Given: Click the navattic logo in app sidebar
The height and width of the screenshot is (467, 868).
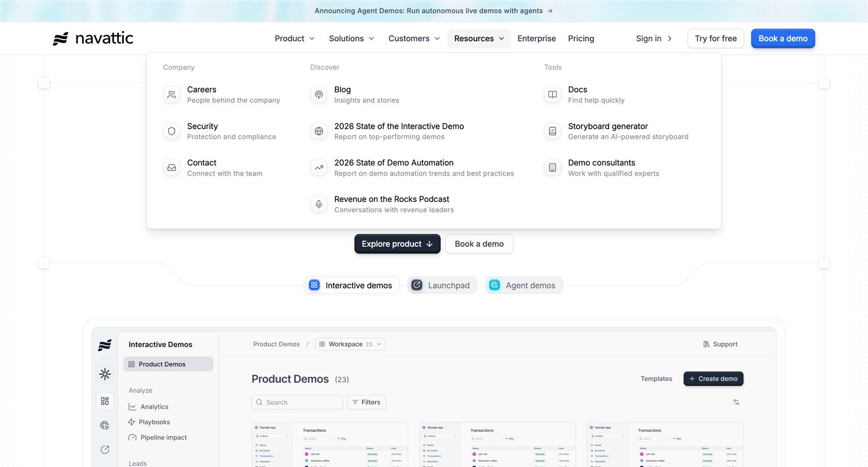Looking at the screenshot, I should click(x=104, y=345).
